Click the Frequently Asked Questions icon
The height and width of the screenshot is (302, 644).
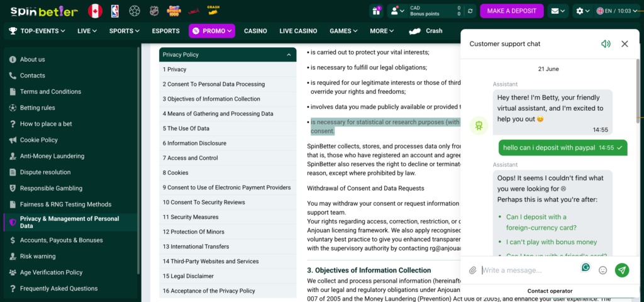coord(13,288)
